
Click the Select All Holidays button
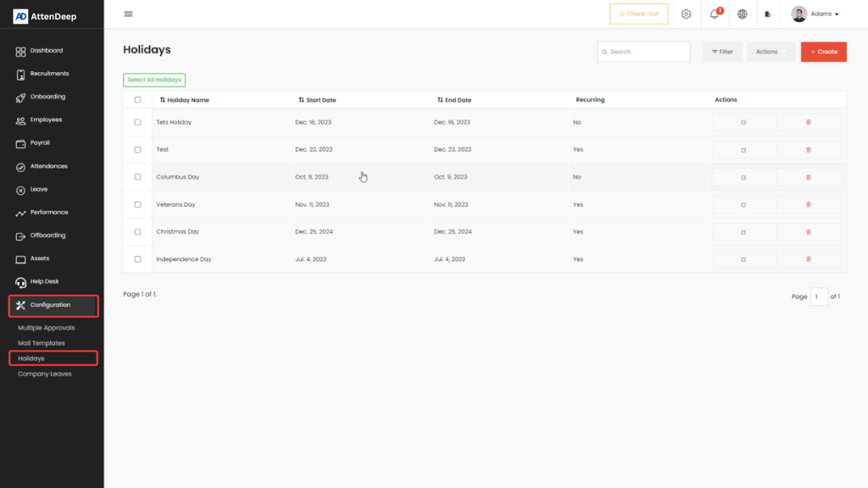154,80
